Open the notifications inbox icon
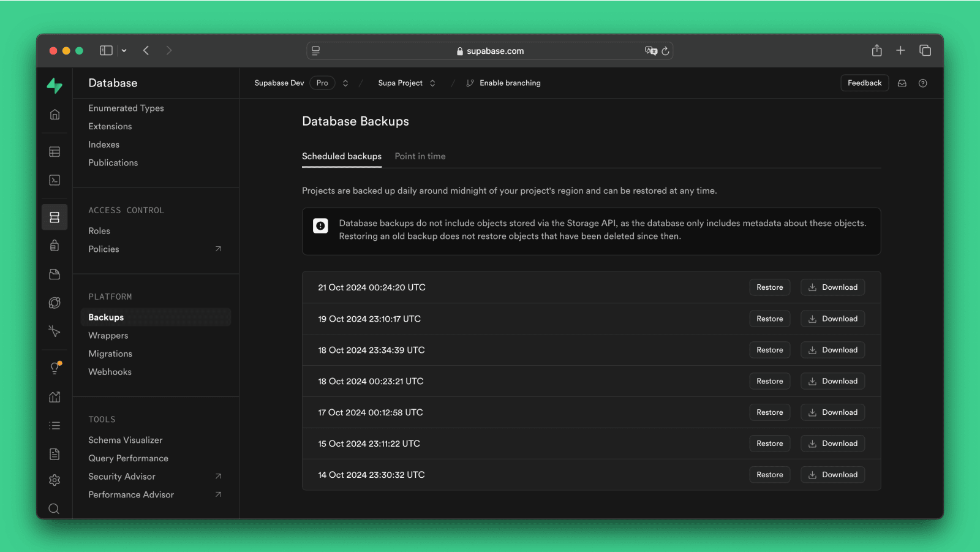Image resolution: width=980 pixels, height=552 pixels. pyautogui.click(x=902, y=83)
